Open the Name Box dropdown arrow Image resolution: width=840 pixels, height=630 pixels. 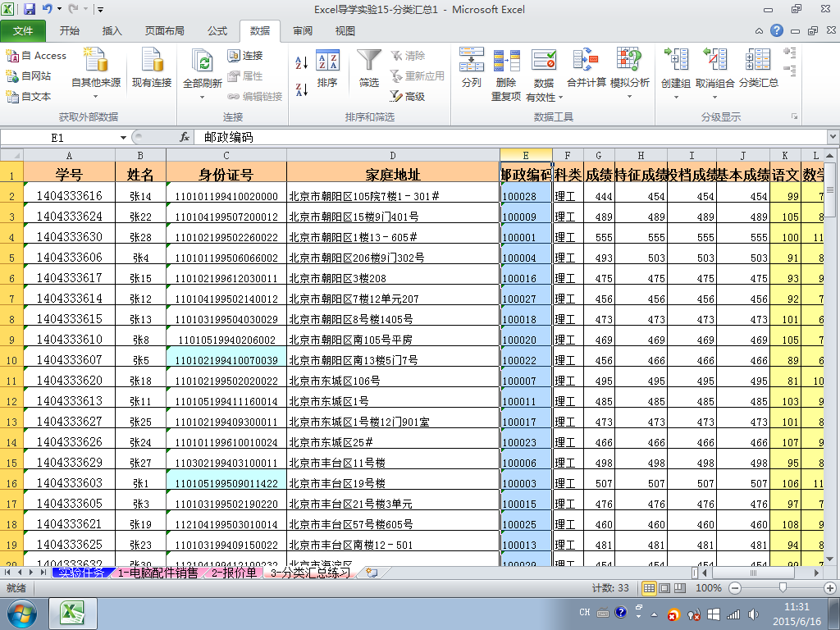pos(123,138)
